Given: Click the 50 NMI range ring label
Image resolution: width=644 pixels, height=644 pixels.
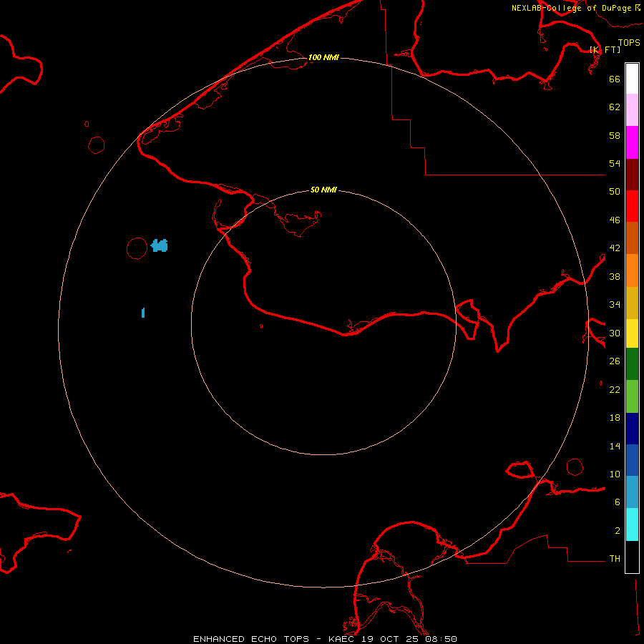Looking at the screenshot, I should point(323,190).
